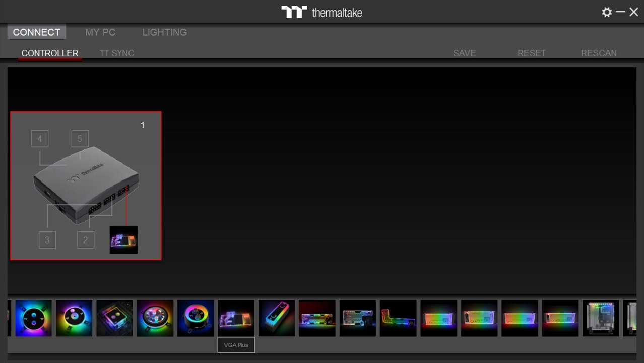Choose the rainbow reservoir beside the L-shaped plate
The image size is (644, 363).
(438, 318)
